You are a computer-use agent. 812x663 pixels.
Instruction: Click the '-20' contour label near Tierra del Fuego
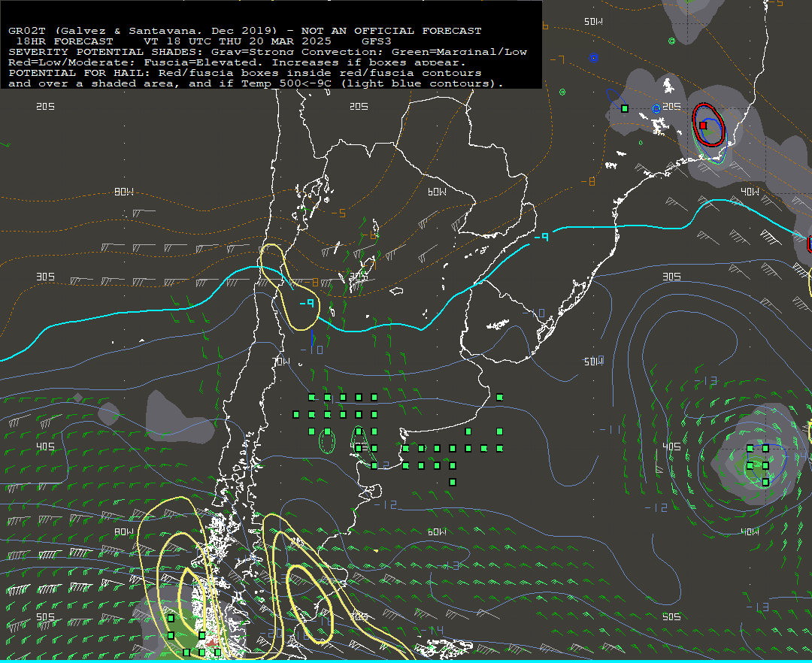pos(271,634)
